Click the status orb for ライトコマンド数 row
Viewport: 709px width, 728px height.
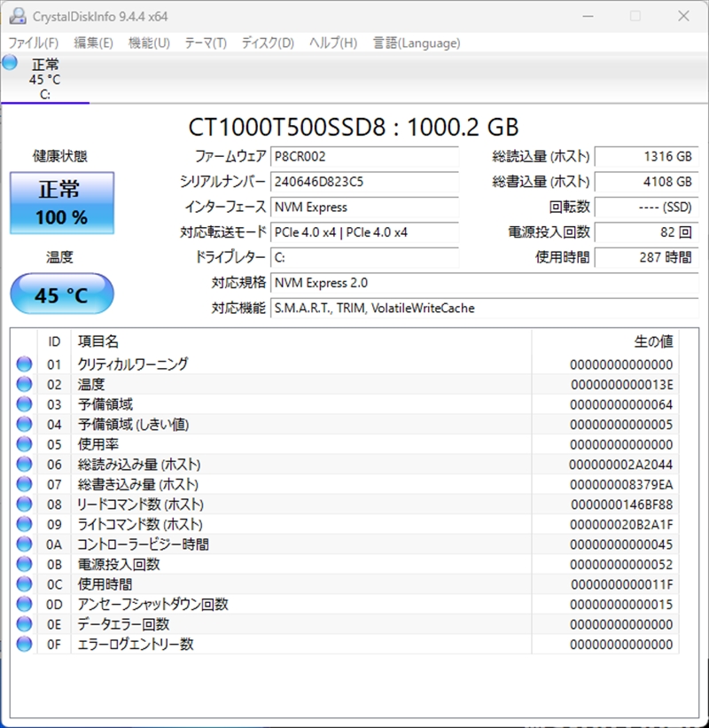click(24, 524)
